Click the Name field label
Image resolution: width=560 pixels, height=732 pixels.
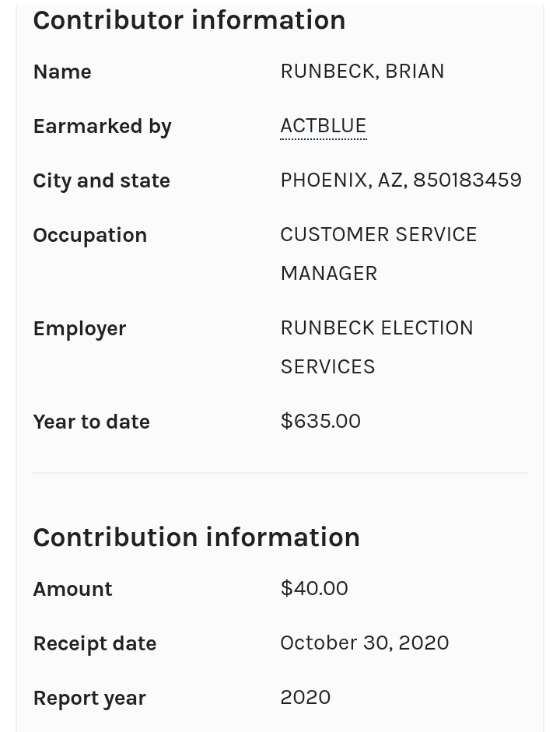[62, 72]
